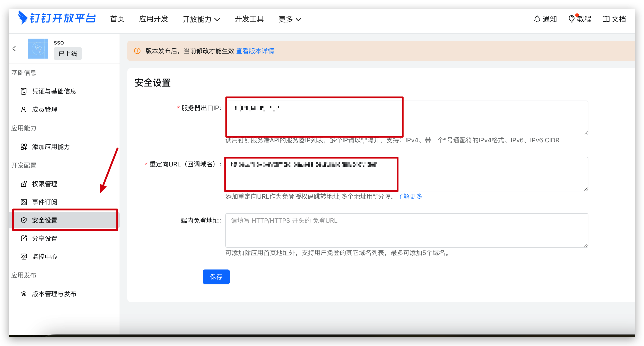Open 分享设置 in sidebar
The height and width of the screenshot is (346, 644).
44,239
